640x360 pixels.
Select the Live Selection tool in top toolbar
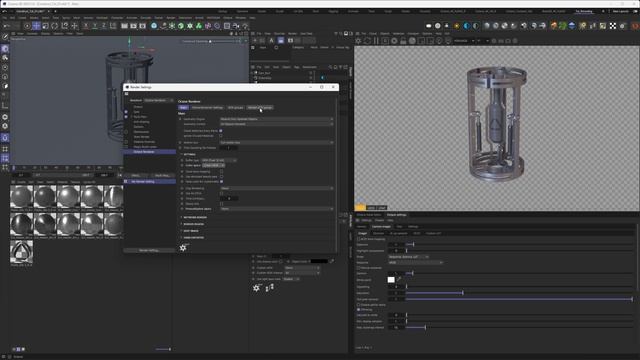click(x=27, y=26)
